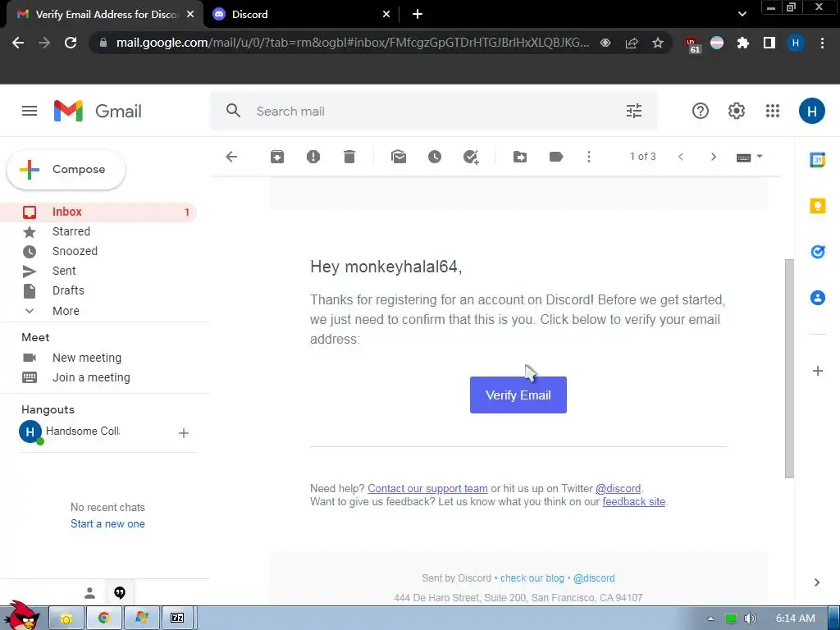Share this page icon in address bar
Viewport: 840px width, 630px height.
coord(632,43)
